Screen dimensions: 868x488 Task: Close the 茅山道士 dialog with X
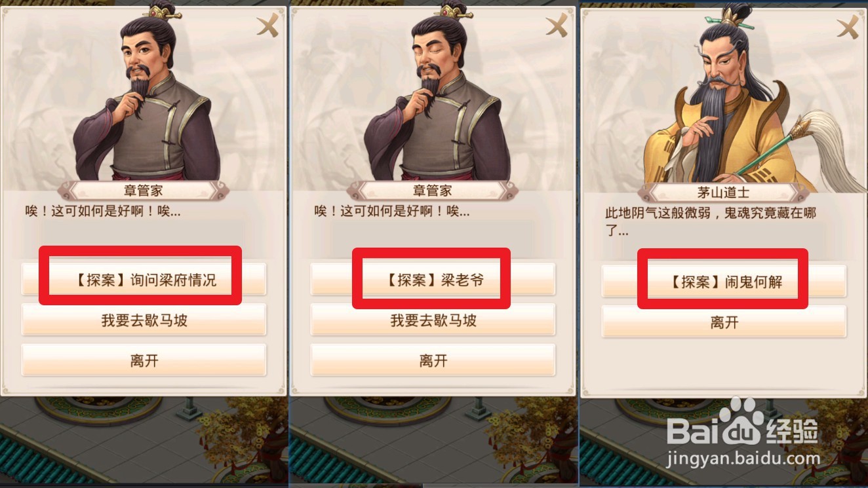(x=848, y=27)
